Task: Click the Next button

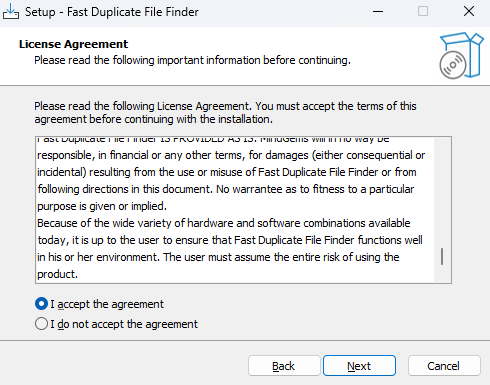Action: [359, 366]
